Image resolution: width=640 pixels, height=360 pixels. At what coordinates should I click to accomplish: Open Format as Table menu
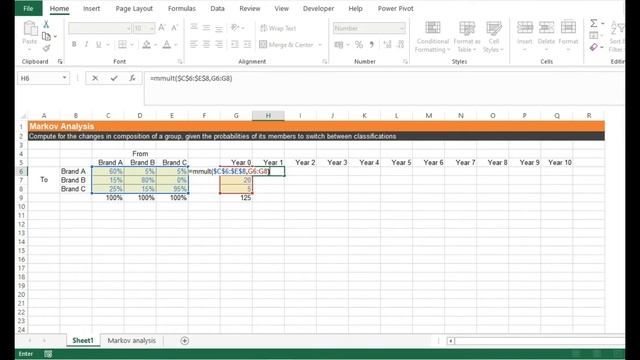coord(467,37)
